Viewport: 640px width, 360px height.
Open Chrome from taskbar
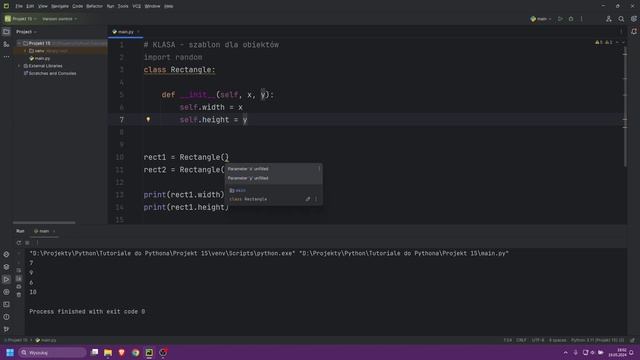[136, 352]
